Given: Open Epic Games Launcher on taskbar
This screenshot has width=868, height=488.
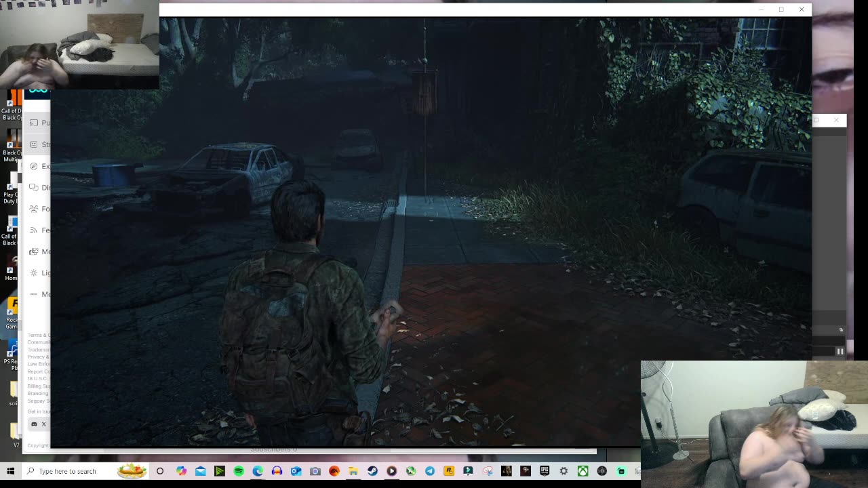Looking at the screenshot, I should pos(545,471).
